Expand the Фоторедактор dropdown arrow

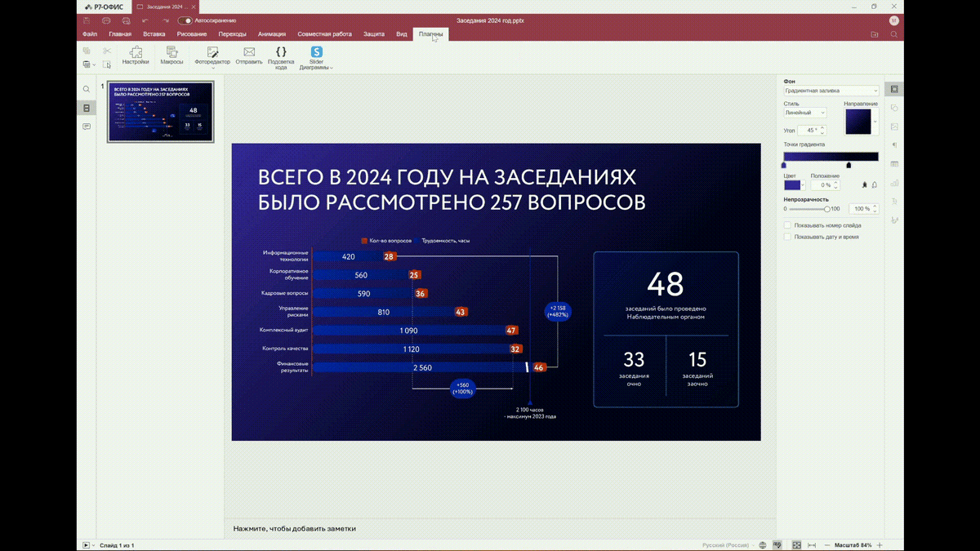(x=213, y=68)
